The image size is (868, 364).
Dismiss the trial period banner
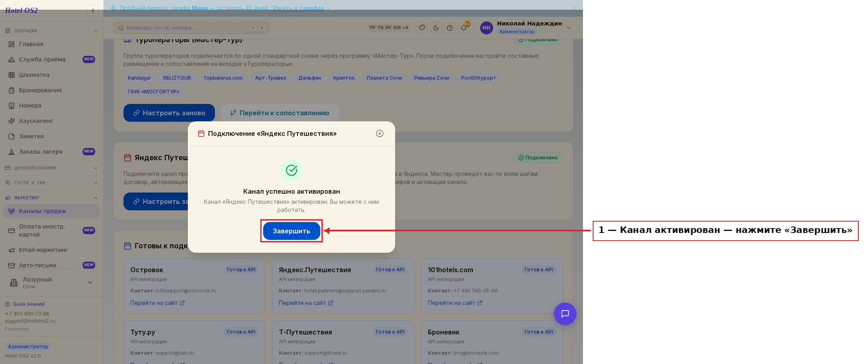point(574,8)
